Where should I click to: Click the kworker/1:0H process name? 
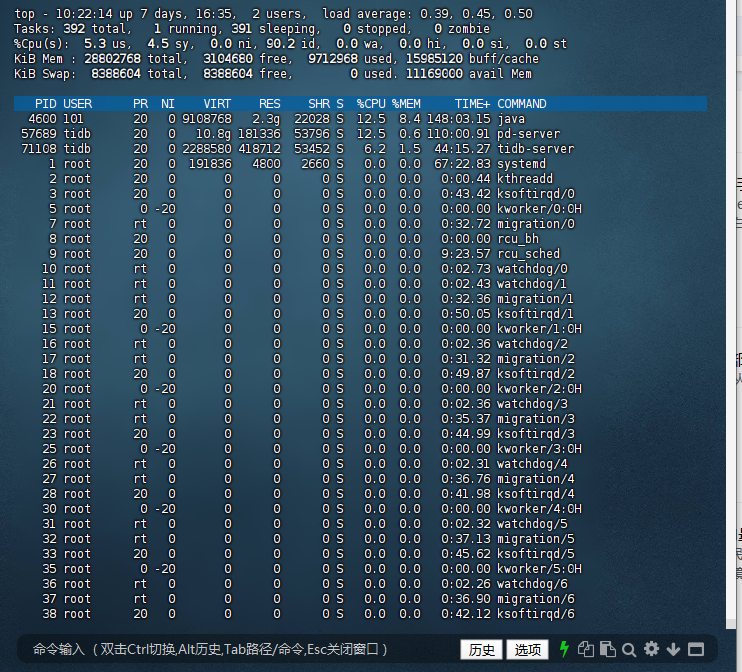point(539,329)
